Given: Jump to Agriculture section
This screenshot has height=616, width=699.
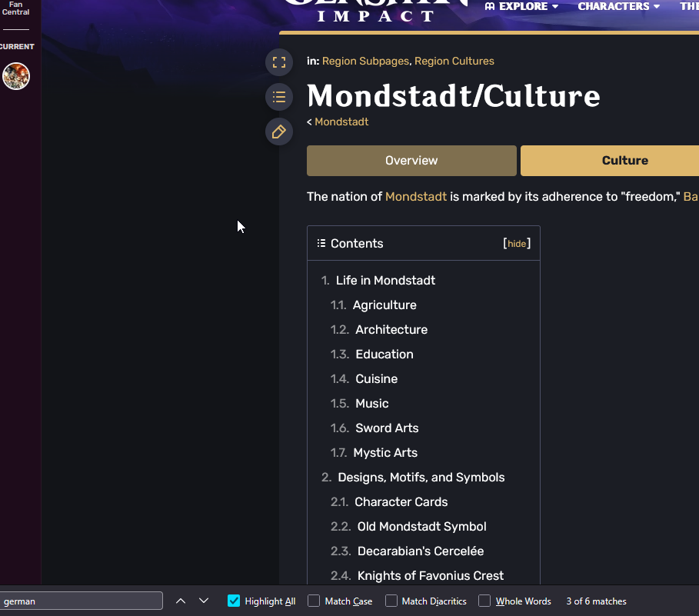Looking at the screenshot, I should tap(384, 305).
